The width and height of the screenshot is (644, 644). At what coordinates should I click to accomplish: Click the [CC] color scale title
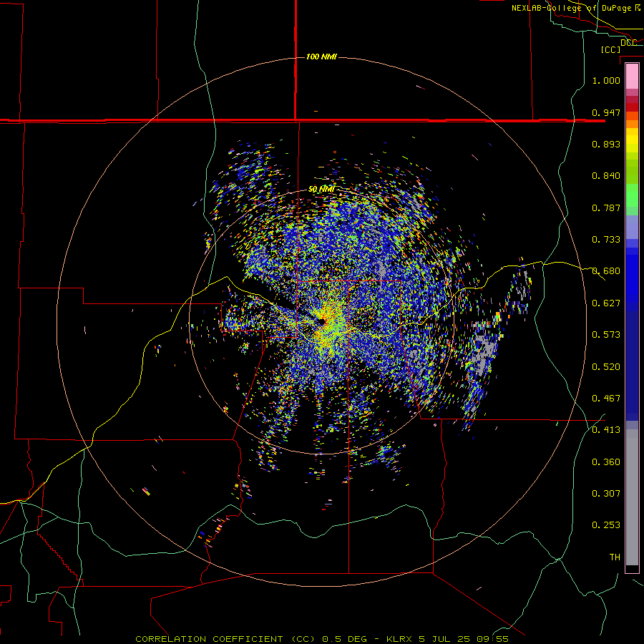pos(610,49)
